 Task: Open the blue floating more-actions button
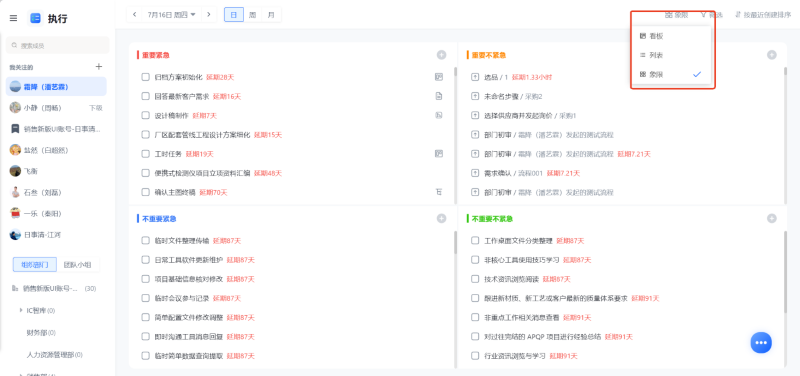[x=761, y=342]
